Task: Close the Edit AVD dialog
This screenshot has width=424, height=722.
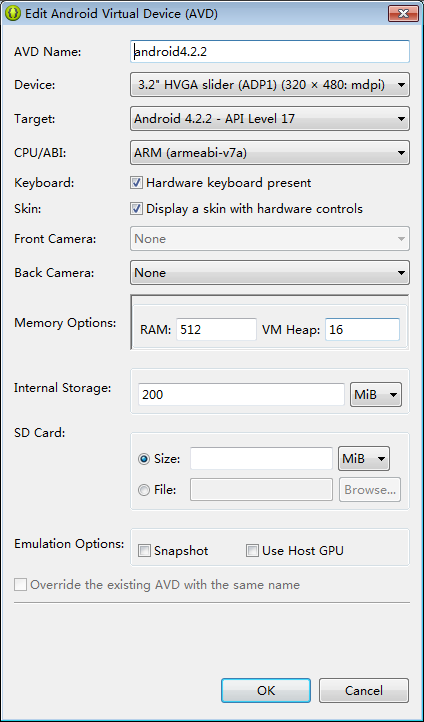Action: (x=403, y=13)
